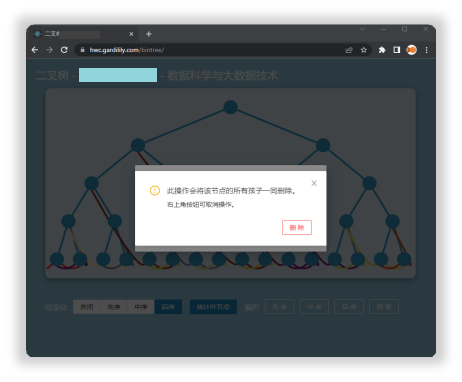Go forward in browser history
462x382 pixels.
pyautogui.click(x=49, y=50)
